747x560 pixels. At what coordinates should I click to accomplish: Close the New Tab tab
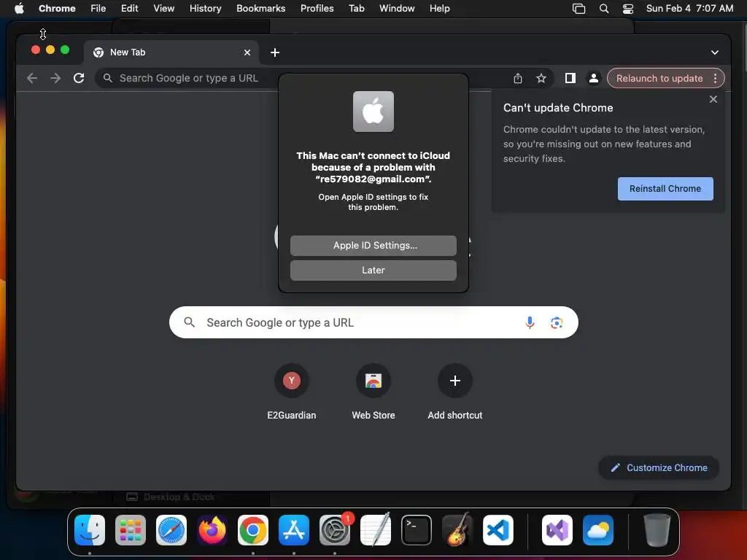(247, 52)
